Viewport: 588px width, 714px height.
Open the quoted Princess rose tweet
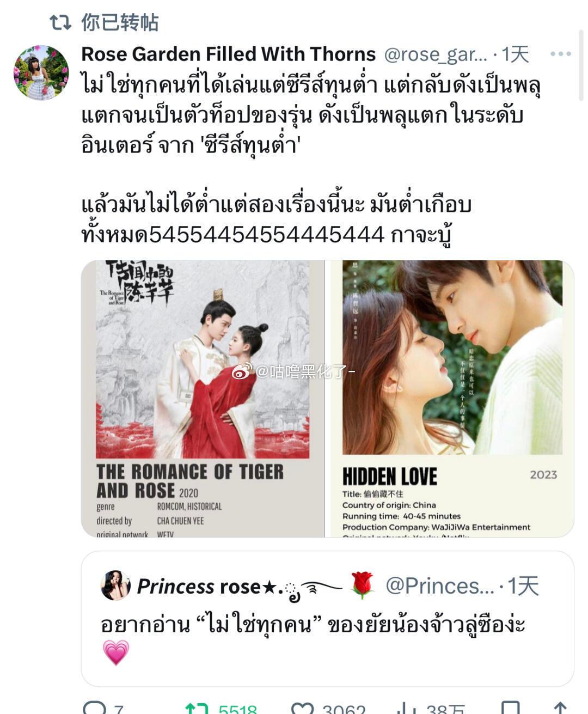(327, 619)
